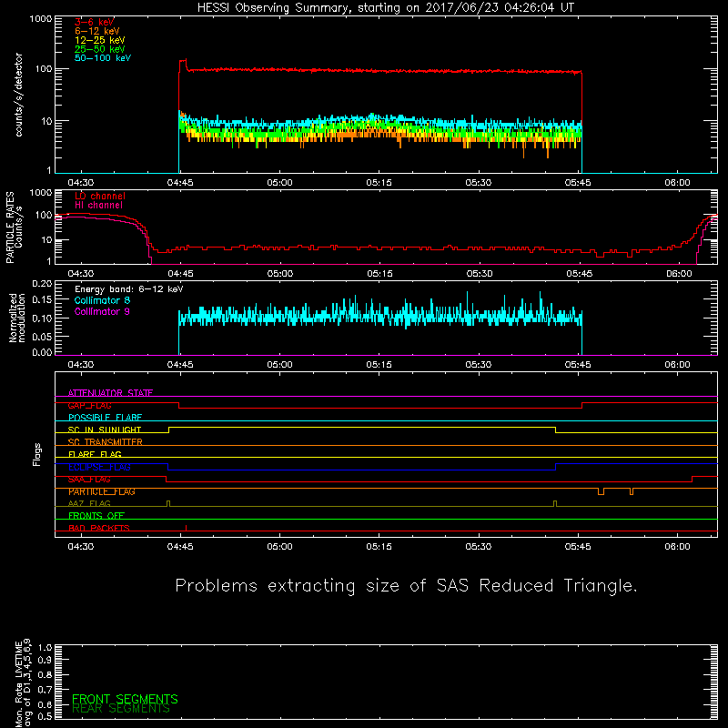The image size is (728, 728).
Task: Click the 04:30 tick under the modulation plot
Action: (x=81, y=365)
